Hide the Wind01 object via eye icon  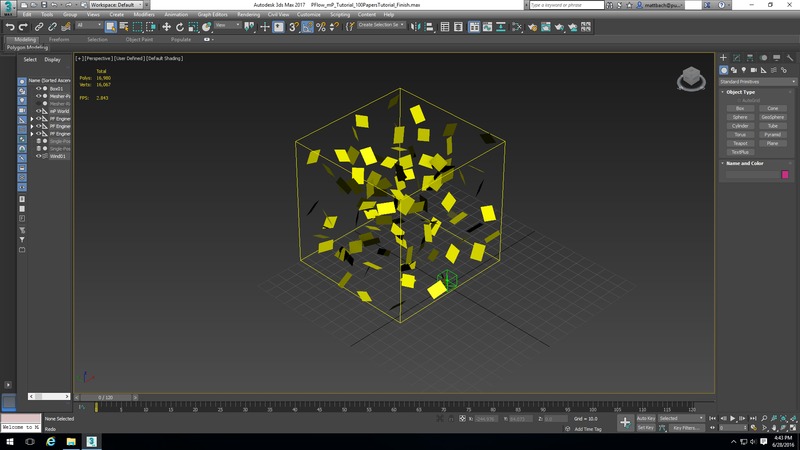[39, 156]
